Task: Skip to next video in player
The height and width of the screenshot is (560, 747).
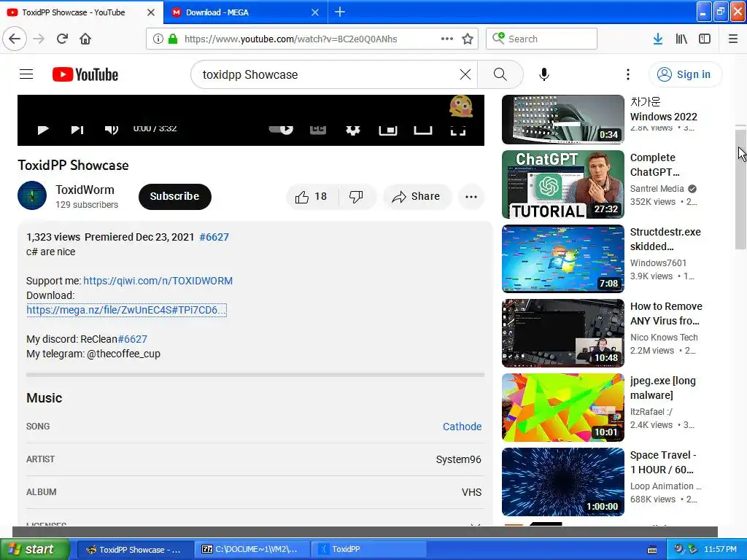Action: pos(77,129)
